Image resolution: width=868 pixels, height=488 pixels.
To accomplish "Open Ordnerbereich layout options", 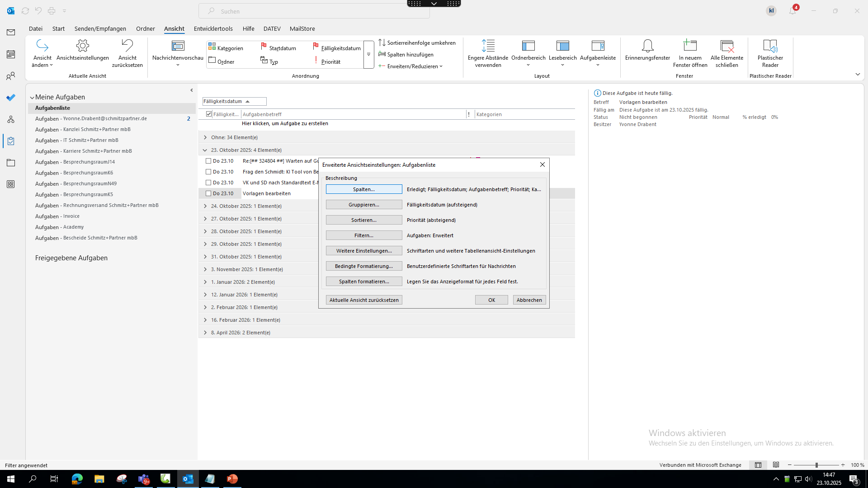I will pyautogui.click(x=528, y=53).
